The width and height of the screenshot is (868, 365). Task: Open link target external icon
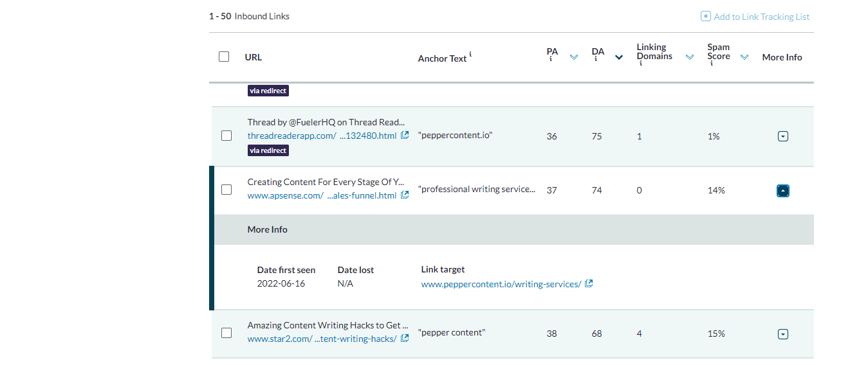589,283
